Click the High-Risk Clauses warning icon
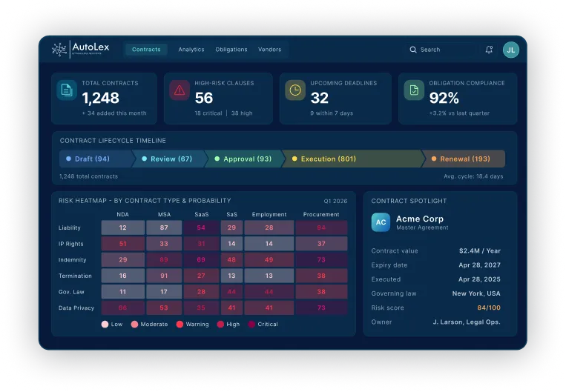The image size is (566, 392). [x=180, y=90]
